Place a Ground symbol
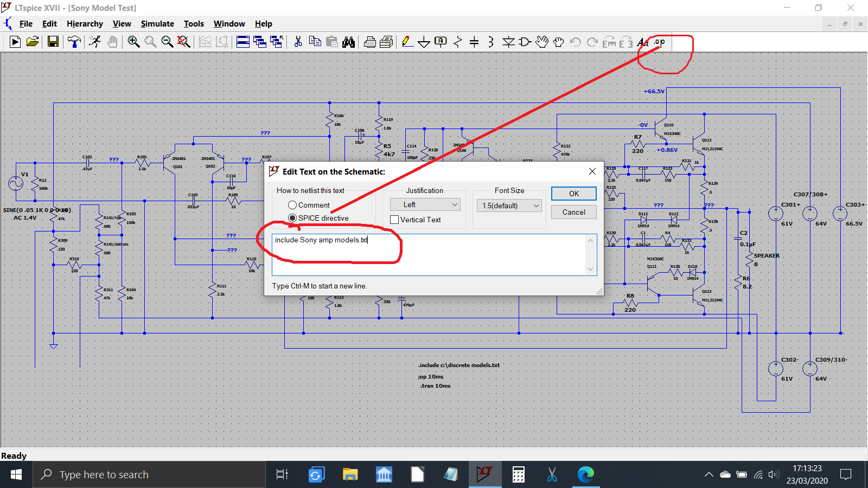 [424, 42]
